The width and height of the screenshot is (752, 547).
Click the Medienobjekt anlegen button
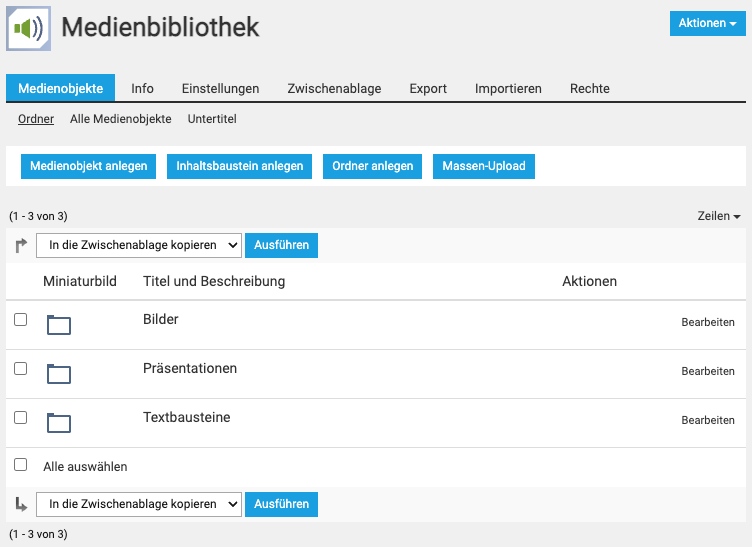89,166
